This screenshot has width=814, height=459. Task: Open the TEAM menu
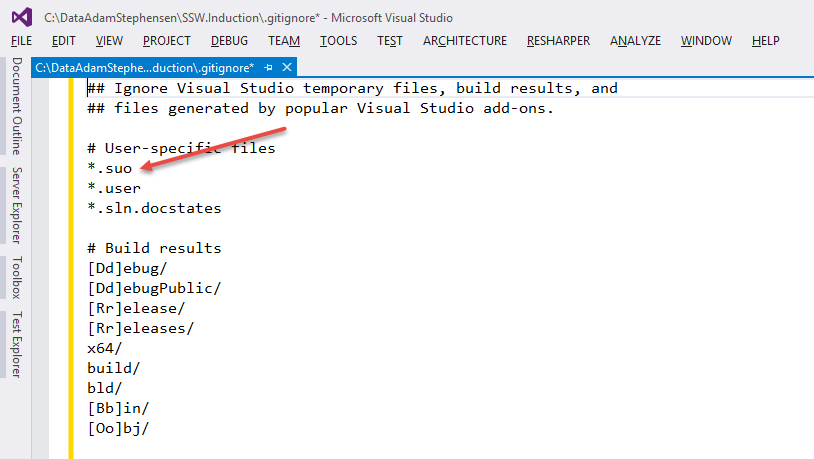click(284, 41)
